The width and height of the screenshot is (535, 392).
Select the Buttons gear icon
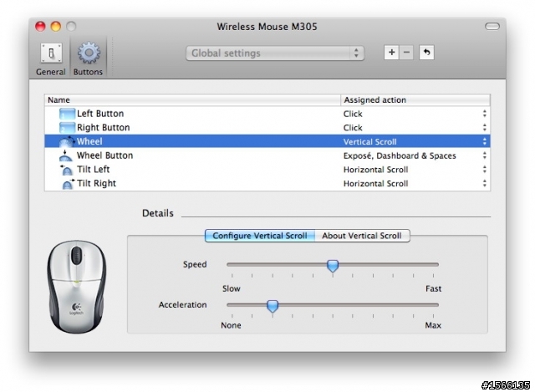[89, 53]
